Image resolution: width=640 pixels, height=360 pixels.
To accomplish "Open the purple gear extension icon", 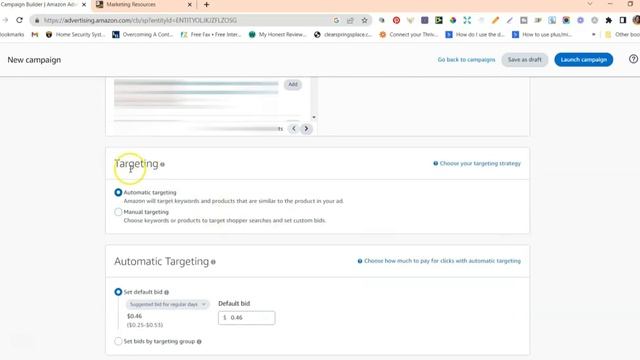I will click(580, 20).
